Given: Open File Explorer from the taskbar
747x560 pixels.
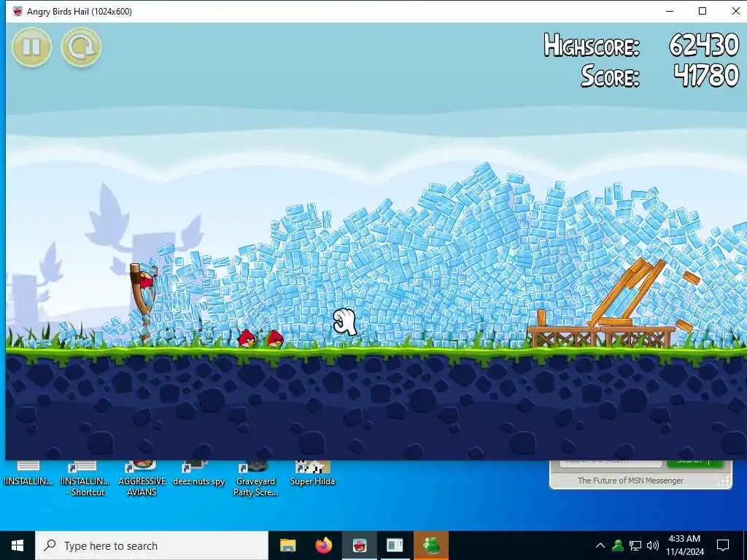Looking at the screenshot, I should tap(287, 545).
